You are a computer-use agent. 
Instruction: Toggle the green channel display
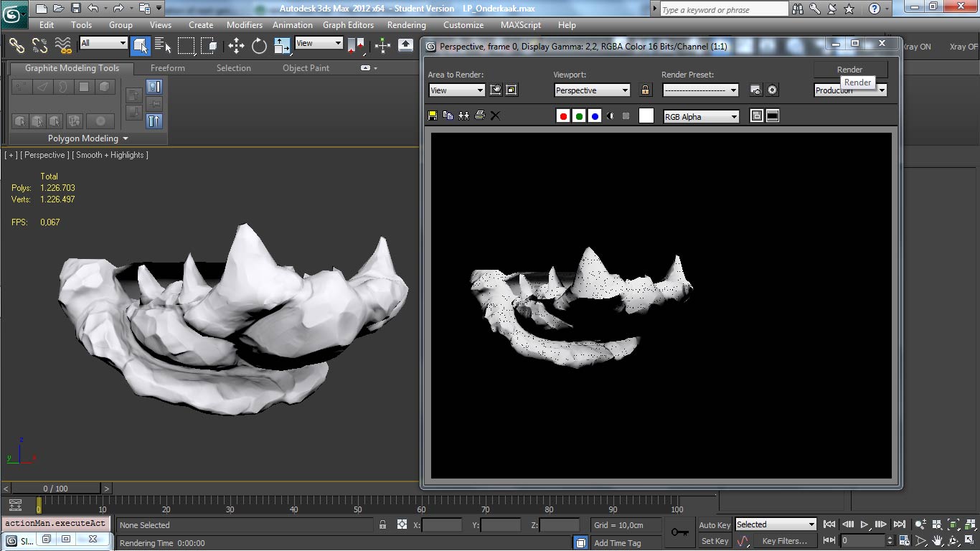(579, 116)
